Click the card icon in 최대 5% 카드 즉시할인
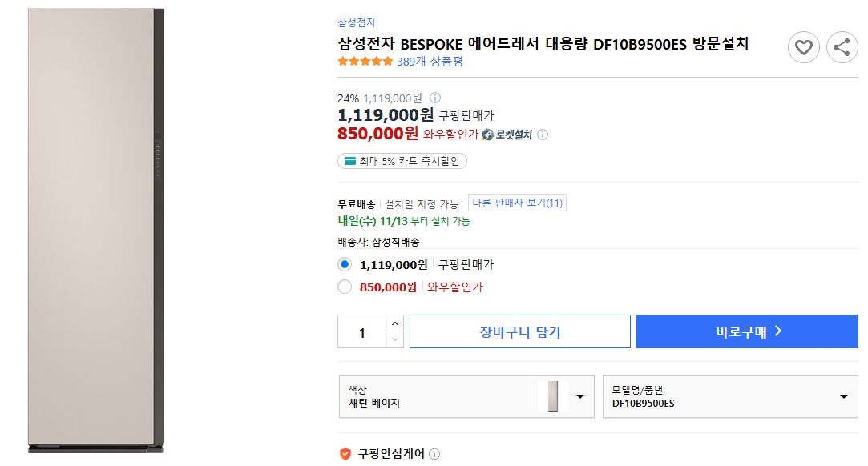This screenshot has width=868, height=466. 349,160
